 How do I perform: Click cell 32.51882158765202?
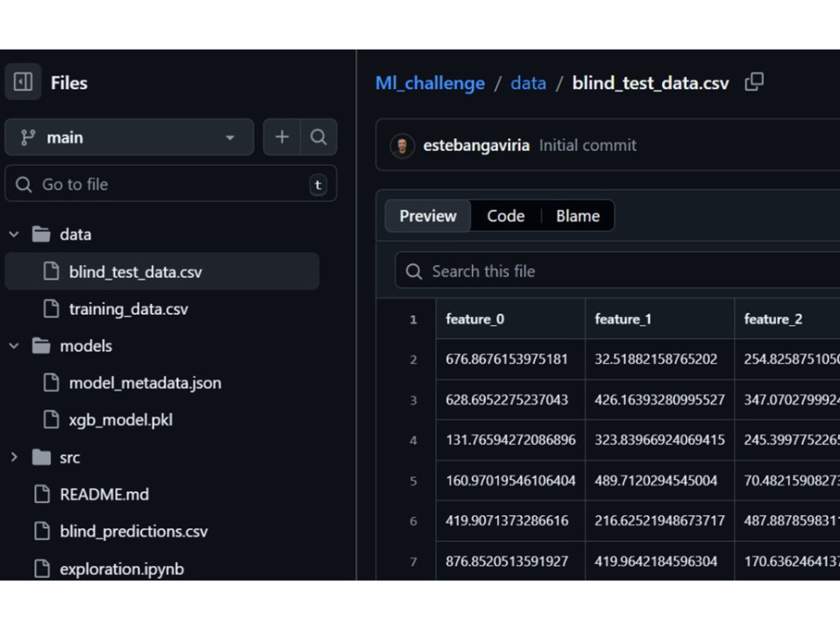pos(659,360)
